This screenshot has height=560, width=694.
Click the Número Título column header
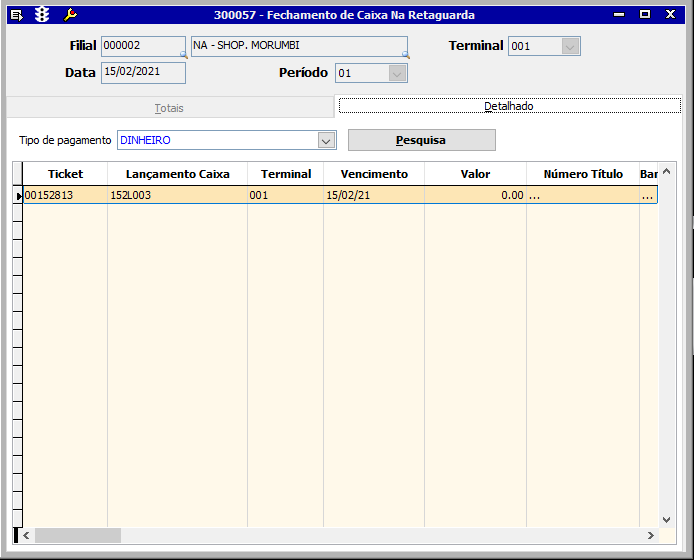(583, 174)
